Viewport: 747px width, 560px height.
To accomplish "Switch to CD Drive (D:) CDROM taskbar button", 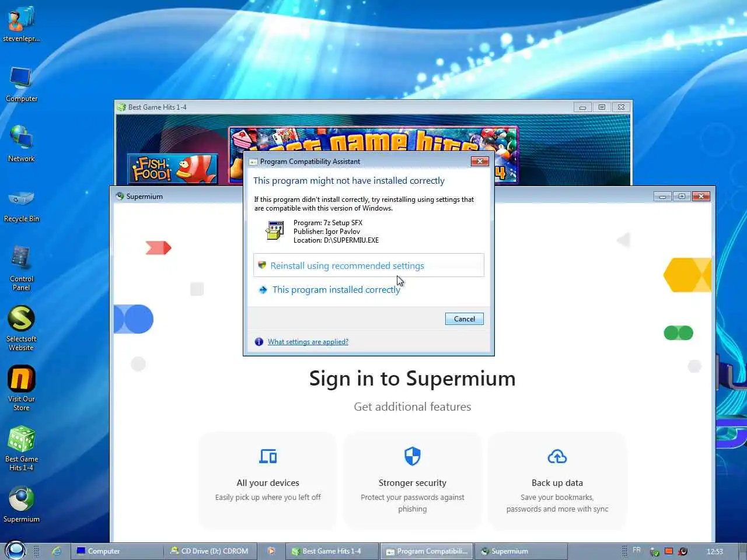I will click(x=212, y=551).
